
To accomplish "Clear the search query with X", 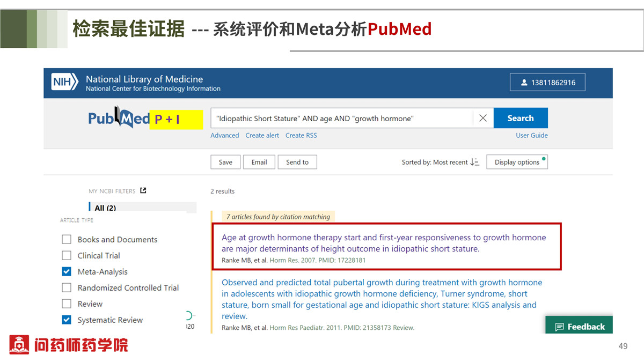I will click(483, 118).
